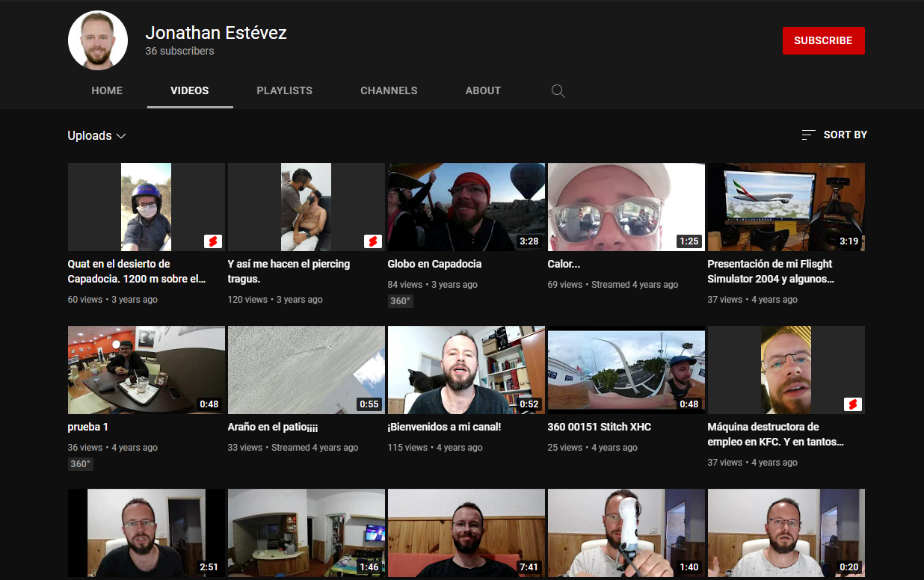Click 33 views • Streamed 4 years ago
The image size is (924, 580).
coord(293,448)
